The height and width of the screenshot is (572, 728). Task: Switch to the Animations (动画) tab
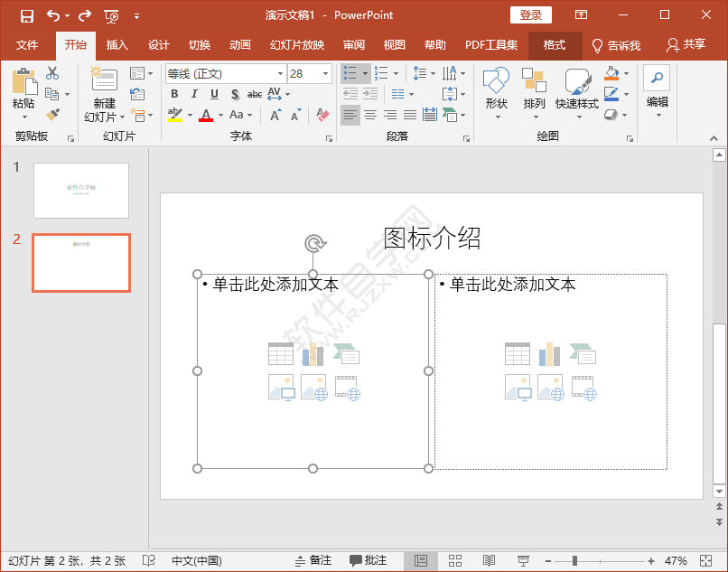tap(239, 45)
